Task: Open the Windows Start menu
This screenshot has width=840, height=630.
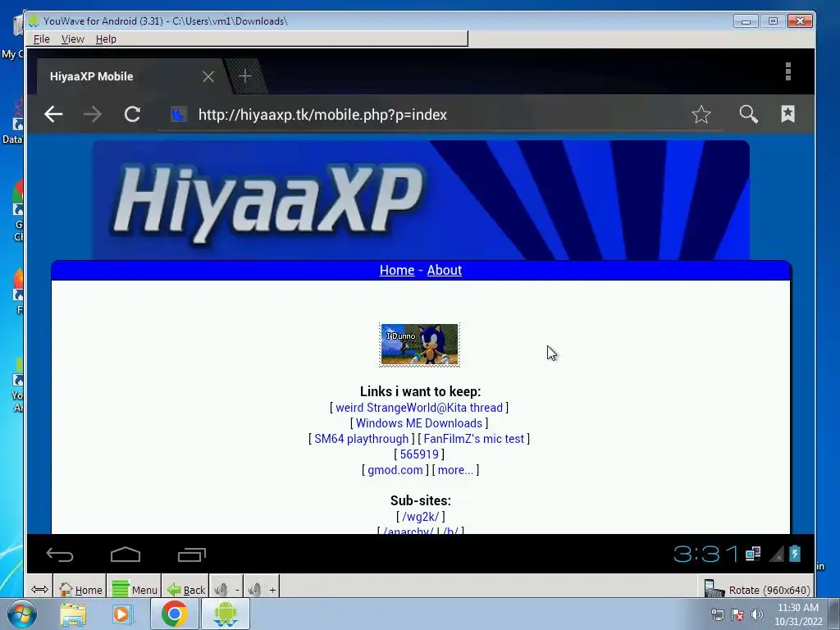Action: click(21, 614)
